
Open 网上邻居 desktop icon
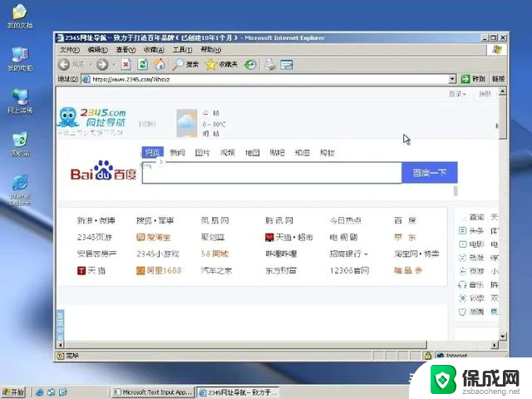tap(20, 101)
